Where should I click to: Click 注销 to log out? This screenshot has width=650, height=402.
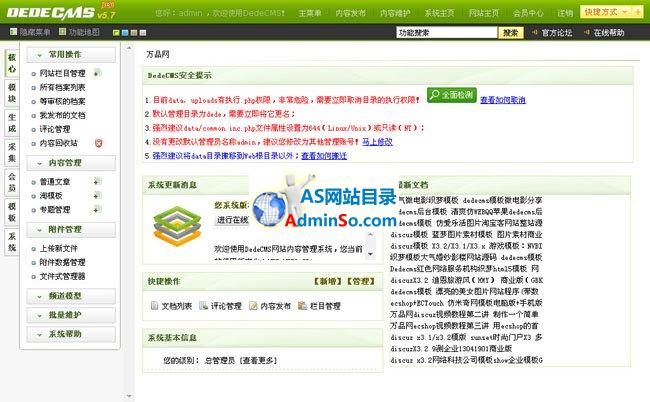click(x=565, y=13)
